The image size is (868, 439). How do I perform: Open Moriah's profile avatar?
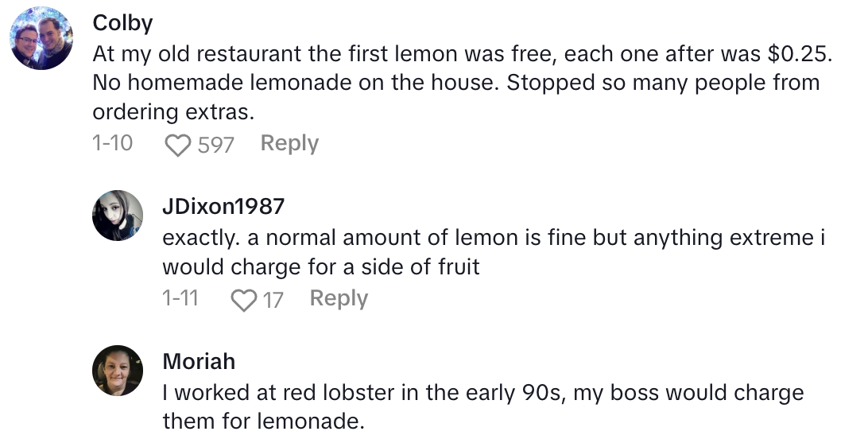click(118, 371)
